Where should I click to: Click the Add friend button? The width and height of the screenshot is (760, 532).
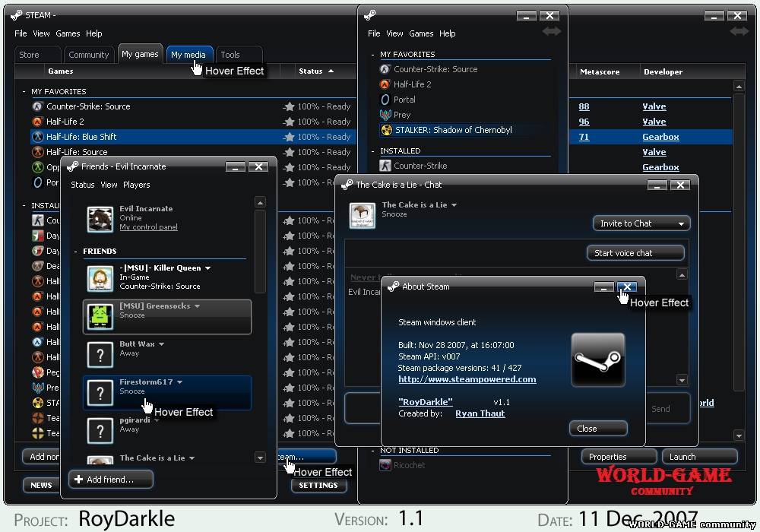111,480
